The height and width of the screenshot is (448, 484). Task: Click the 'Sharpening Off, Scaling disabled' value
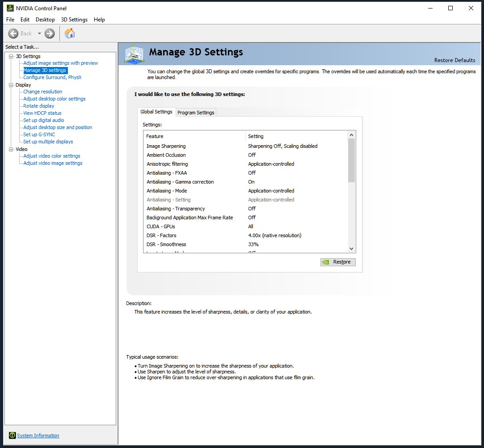(283, 146)
